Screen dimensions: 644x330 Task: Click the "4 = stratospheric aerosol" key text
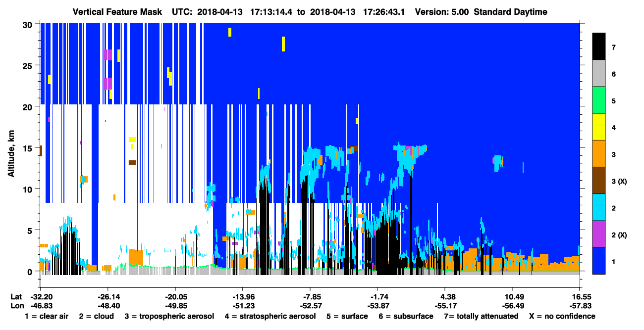tap(270, 316)
